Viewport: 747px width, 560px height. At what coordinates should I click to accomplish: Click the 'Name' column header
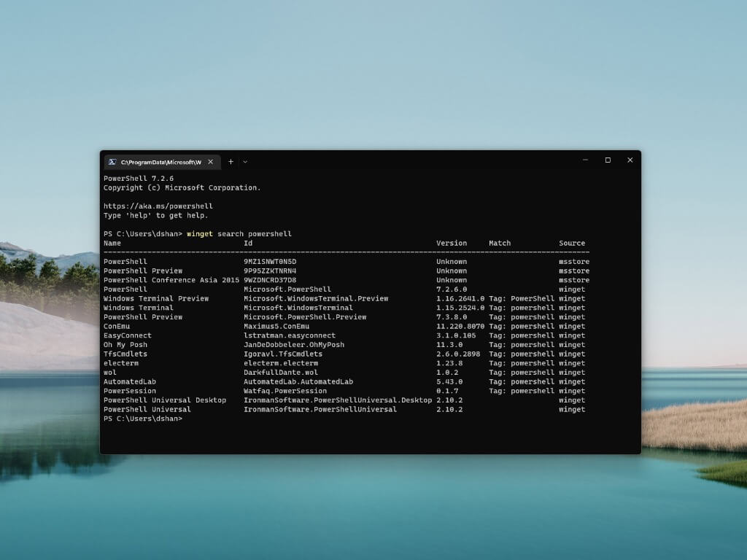[112, 243]
